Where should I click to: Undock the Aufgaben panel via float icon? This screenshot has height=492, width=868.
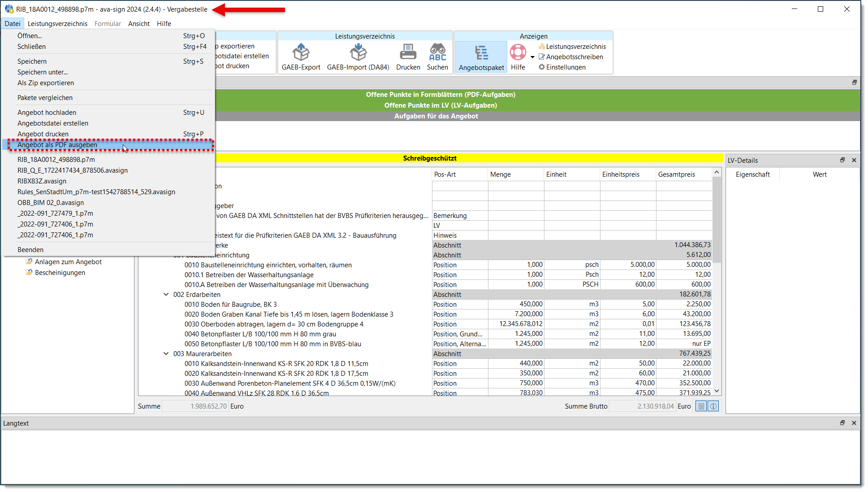point(854,83)
